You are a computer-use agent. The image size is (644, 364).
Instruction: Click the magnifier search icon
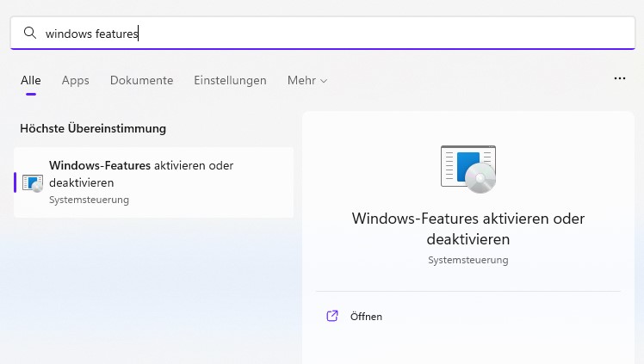tap(30, 33)
